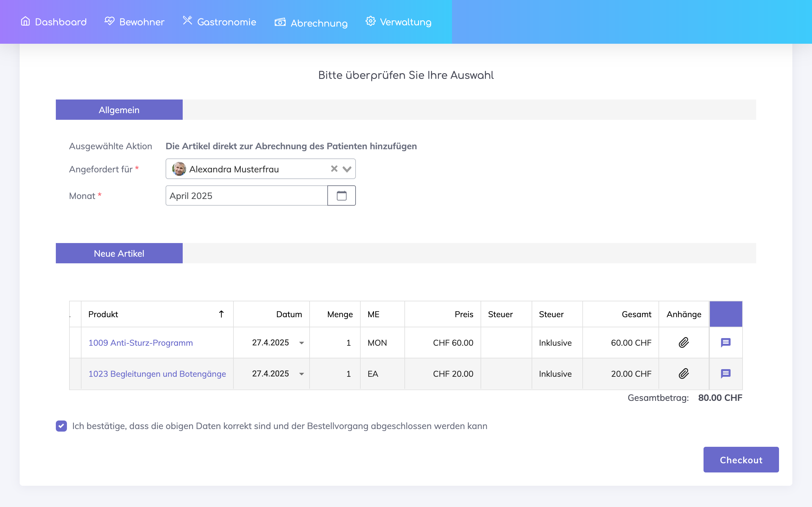Click the paperclip attachment icon for Anti-Sturz-Programm
This screenshot has height=507, width=812.
pos(684,342)
